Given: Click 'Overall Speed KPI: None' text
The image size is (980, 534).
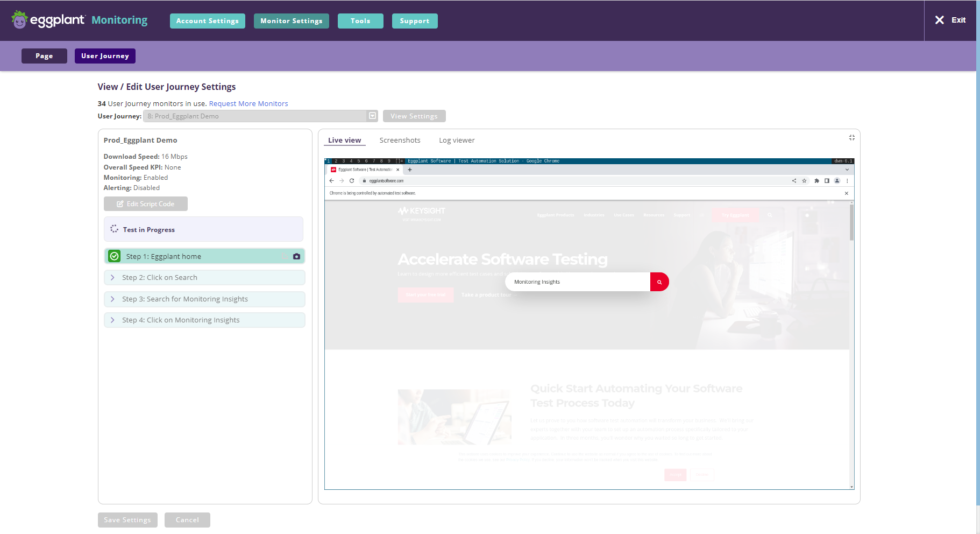Looking at the screenshot, I should click(143, 167).
